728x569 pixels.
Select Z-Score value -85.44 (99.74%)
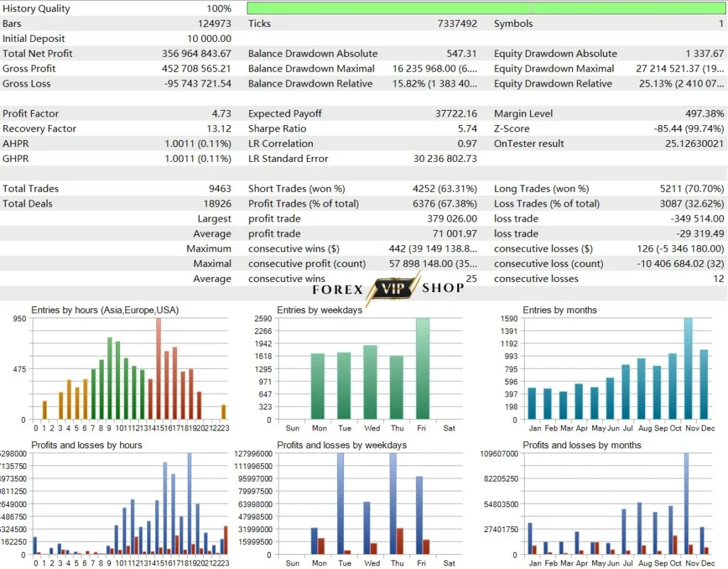[688, 129]
